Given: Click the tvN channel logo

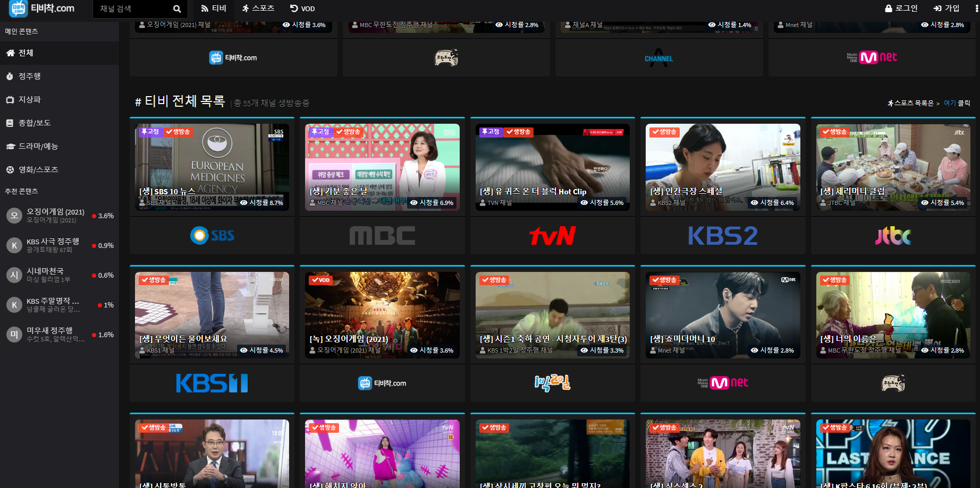Looking at the screenshot, I should (x=552, y=236).
